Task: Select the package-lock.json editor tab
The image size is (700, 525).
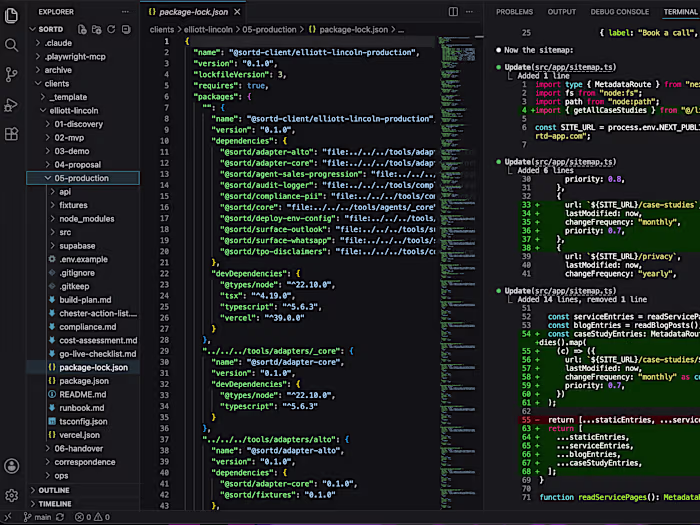Action: [x=193, y=12]
